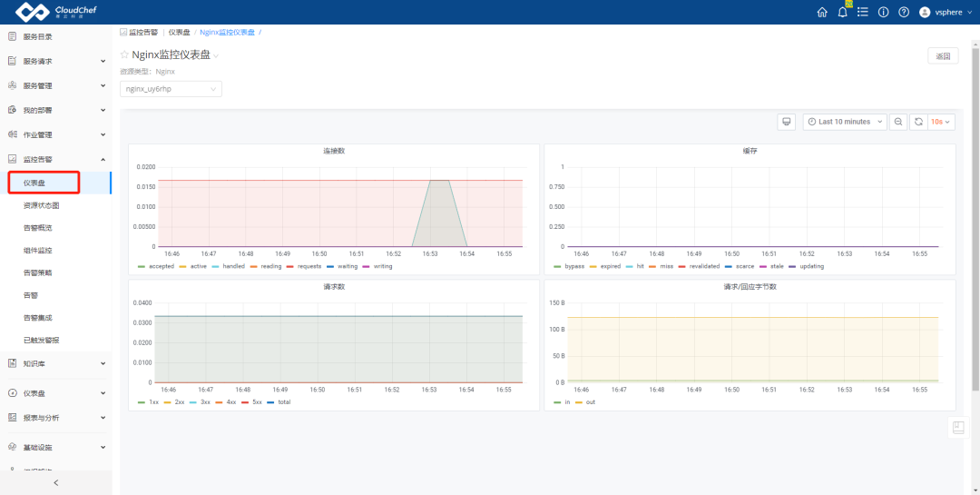Click the 服务目录 sidebar icon
The image size is (980, 495).
(x=11, y=36)
